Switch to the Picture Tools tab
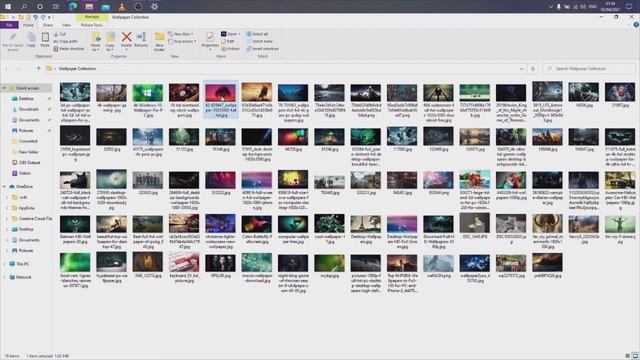 tap(92, 25)
